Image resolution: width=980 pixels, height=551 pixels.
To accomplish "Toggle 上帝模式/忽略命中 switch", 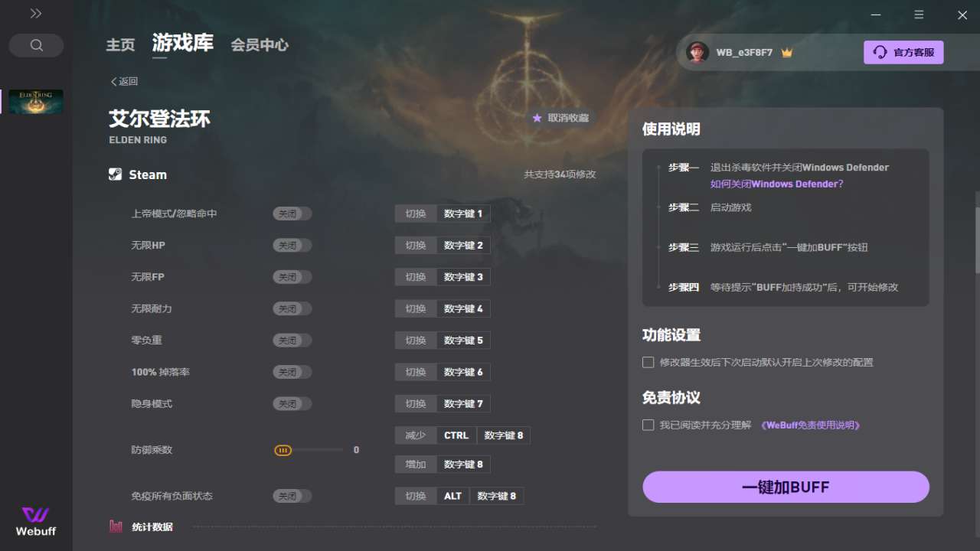I will (292, 214).
